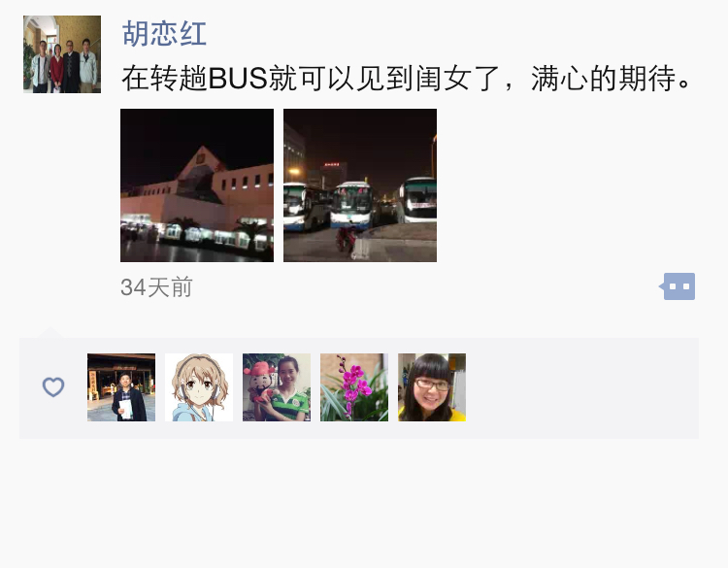Tap empty space right of buses photo
728x568 pixels.
coord(567,185)
